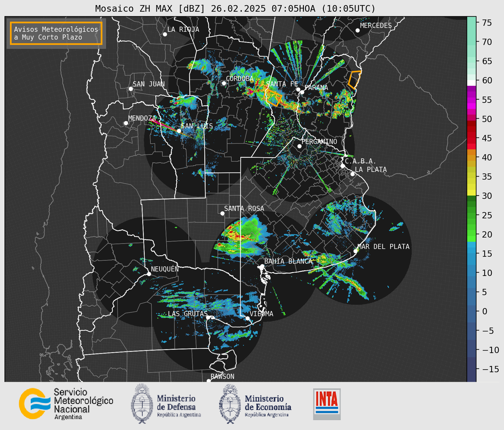
Task: Select the SANTA ROSA city marker
Action: (222, 213)
